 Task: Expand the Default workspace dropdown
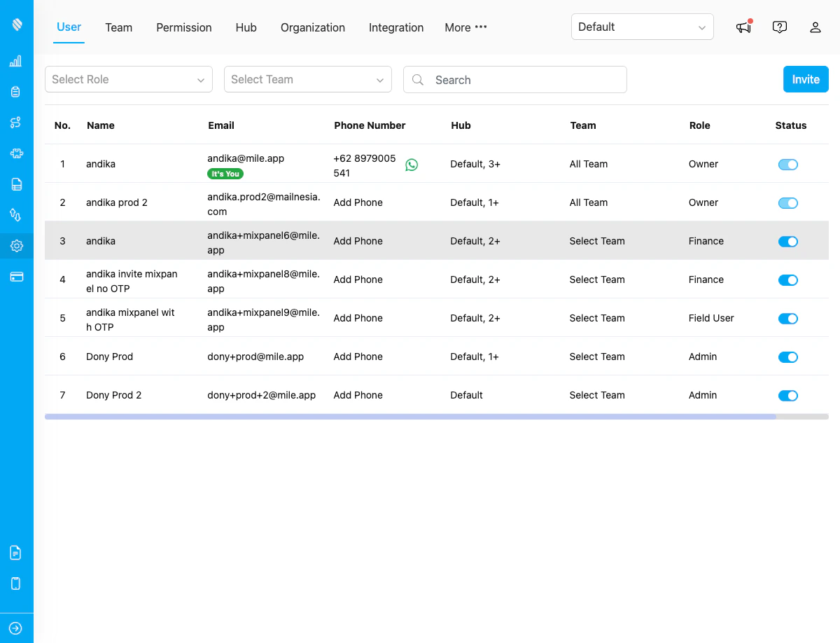pyautogui.click(x=642, y=27)
